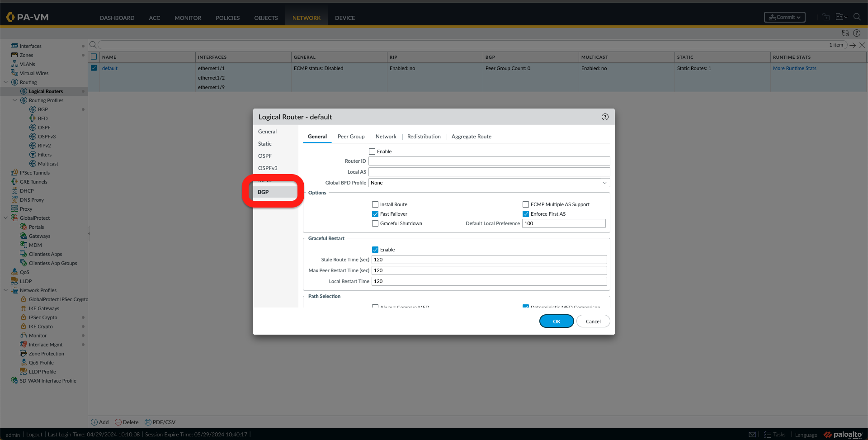The width and height of the screenshot is (868, 440).
Task: Uncheck the Enforce First AS option
Action: (x=526, y=214)
